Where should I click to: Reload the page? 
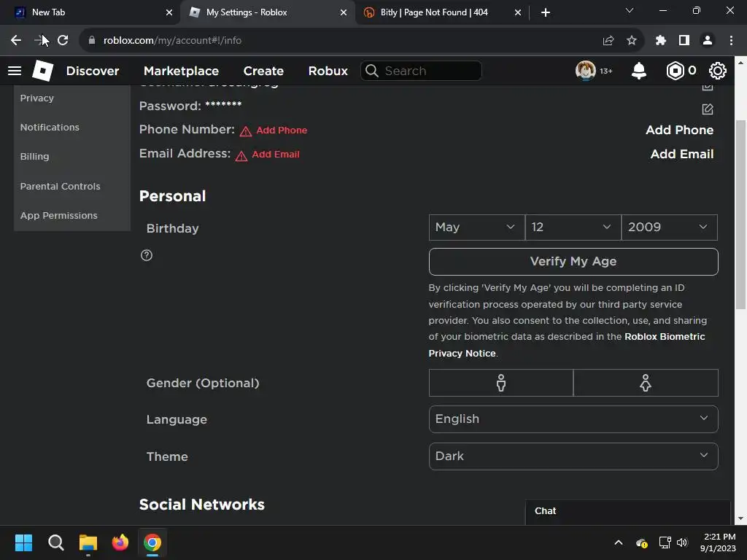pyautogui.click(x=63, y=41)
